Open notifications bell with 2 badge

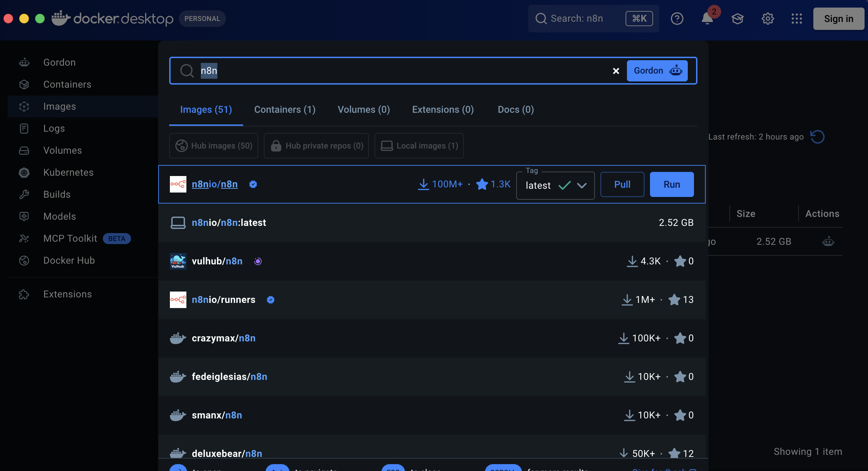708,18
